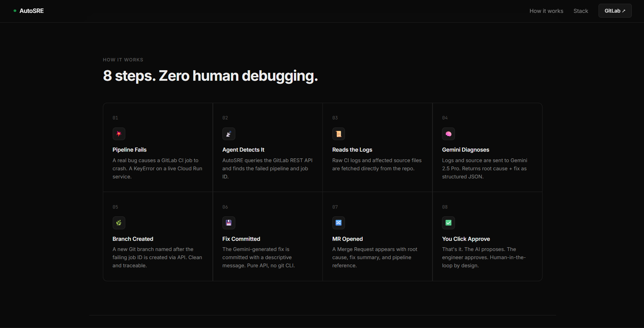Click the You Click Approve checkmark icon

[448, 223]
